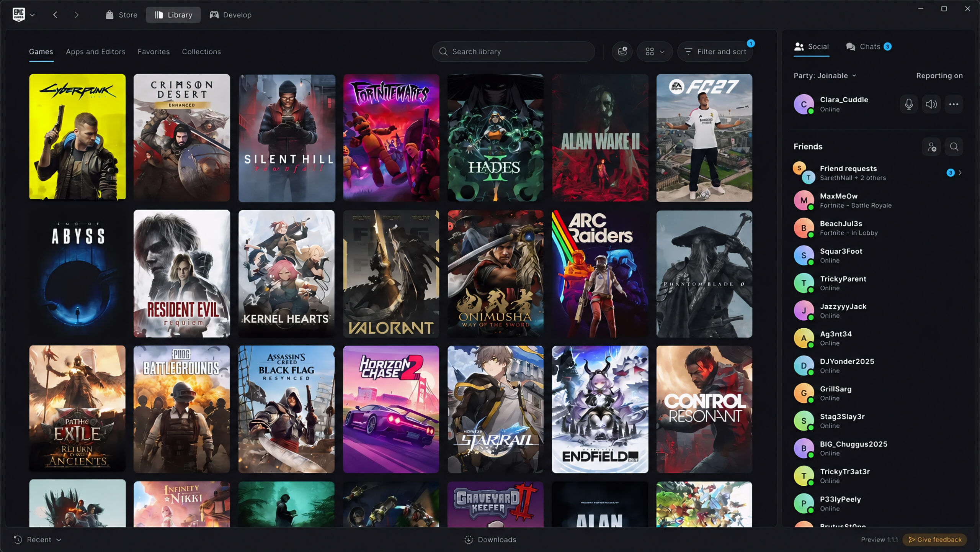The width and height of the screenshot is (980, 552).
Task: Open the Develop tab
Action: [230, 15]
